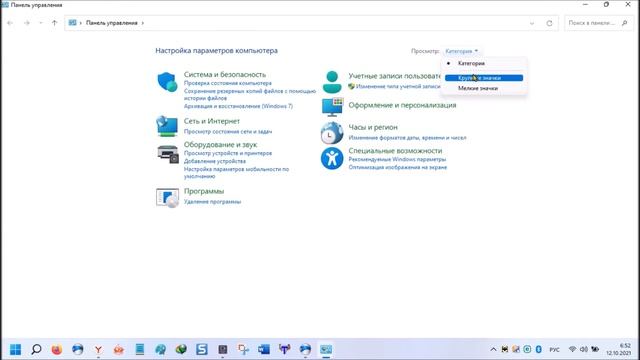Launch Yandex browser from the taskbar

98,349
